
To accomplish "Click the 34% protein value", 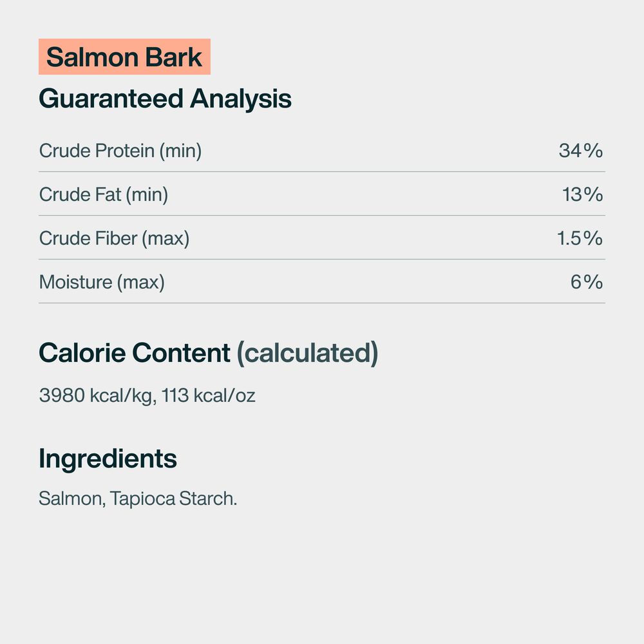I will point(580,151).
